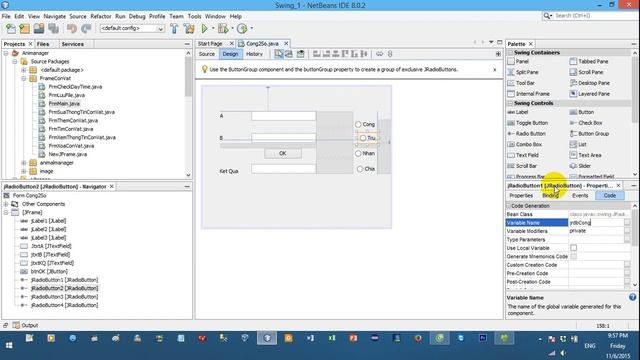Select Radio Button in the palette
The image size is (640, 360).
[527, 133]
